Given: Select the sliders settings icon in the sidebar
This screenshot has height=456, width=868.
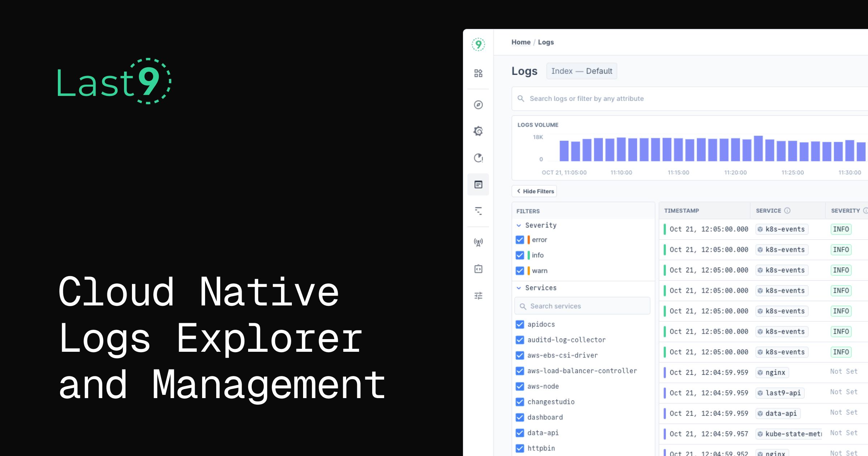Looking at the screenshot, I should 478,296.
